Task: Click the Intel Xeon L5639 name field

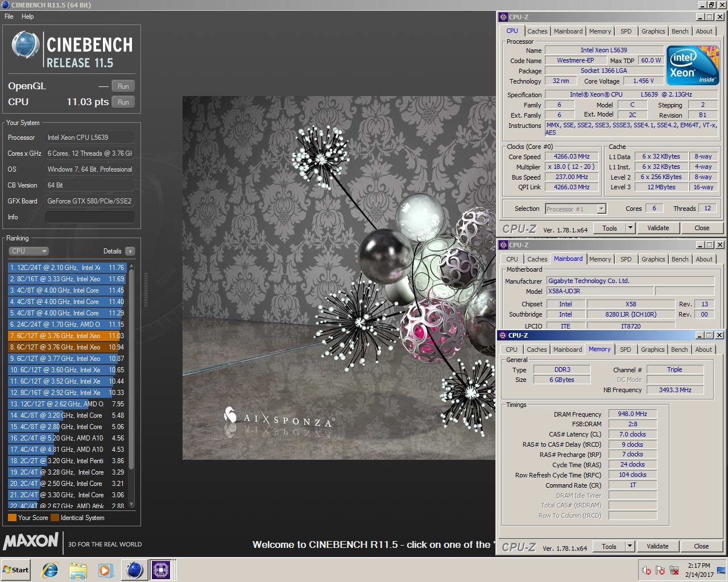Action: [x=604, y=50]
